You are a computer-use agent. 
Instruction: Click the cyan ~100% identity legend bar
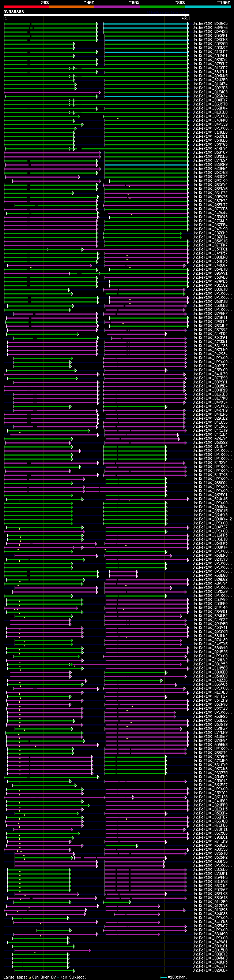pos(207,7)
